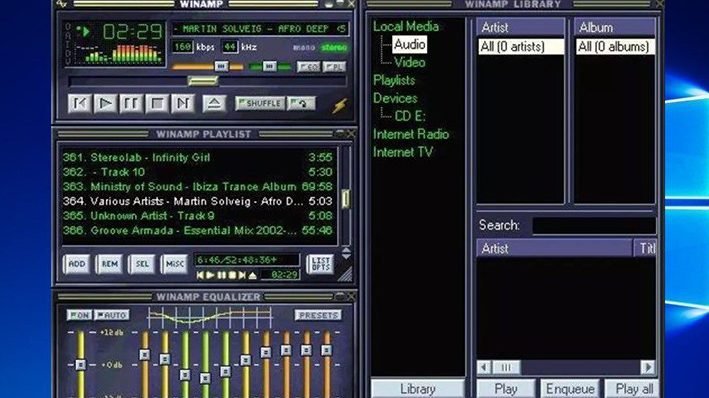Click the Library button at bottom
The height and width of the screenshot is (398, 709).
pos(417,389)
